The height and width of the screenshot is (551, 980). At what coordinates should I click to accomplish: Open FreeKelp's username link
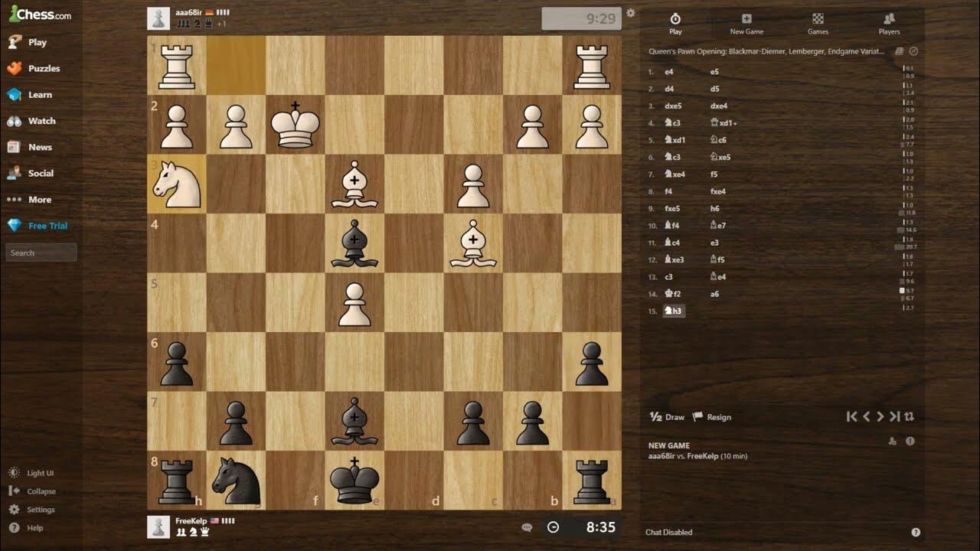pyautogui.click(x=191, y=520)
